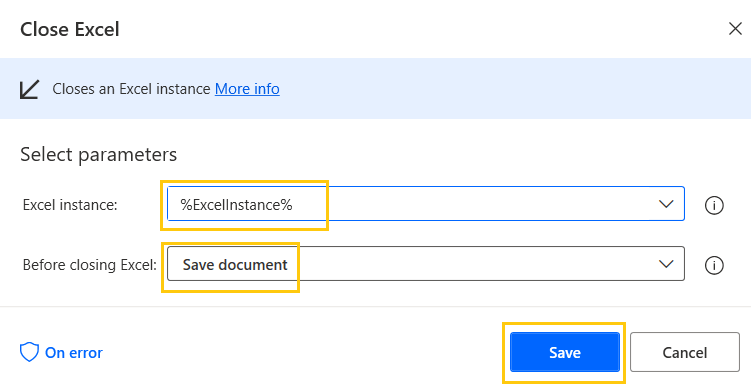Click the Save document selection box
This screenshot has height=388, width=751.
tap(426, 263)
